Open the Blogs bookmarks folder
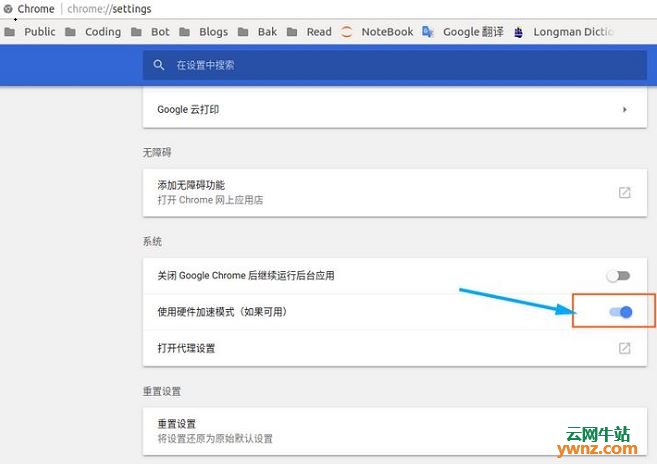This screenshot has width=657, height=464. click(204, 32)
